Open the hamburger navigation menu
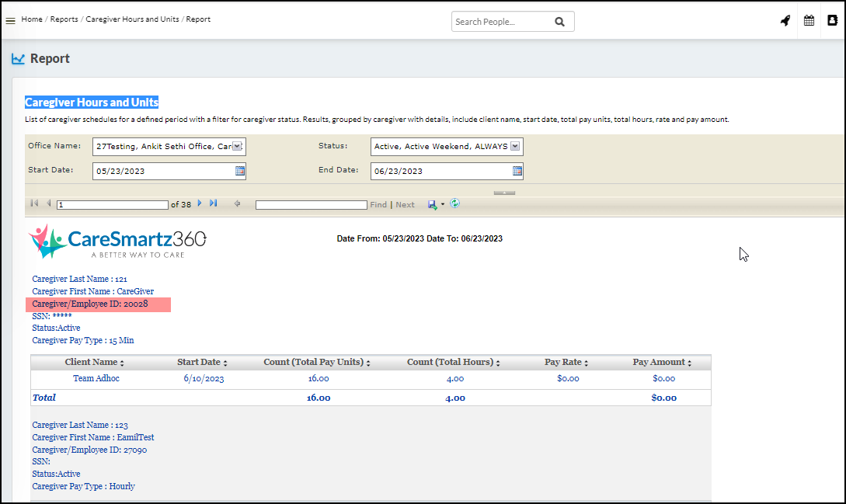 pos(10,21)
